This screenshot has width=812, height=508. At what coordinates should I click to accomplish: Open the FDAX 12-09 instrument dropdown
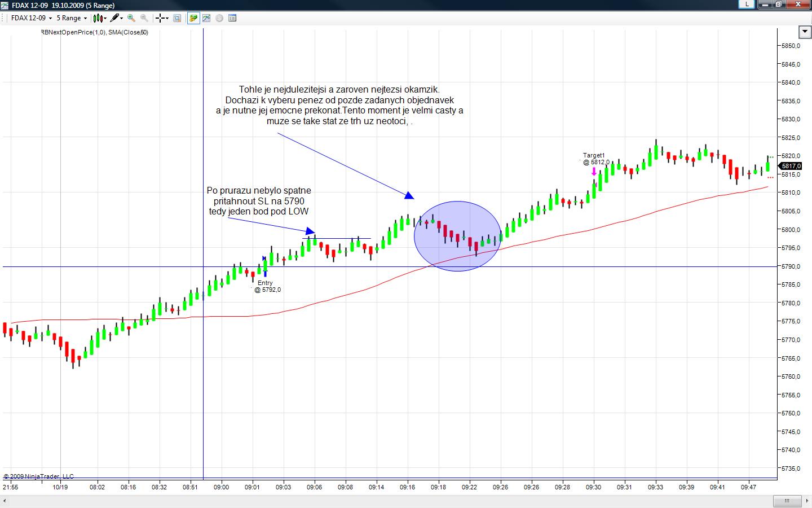[x=31, y=18]
